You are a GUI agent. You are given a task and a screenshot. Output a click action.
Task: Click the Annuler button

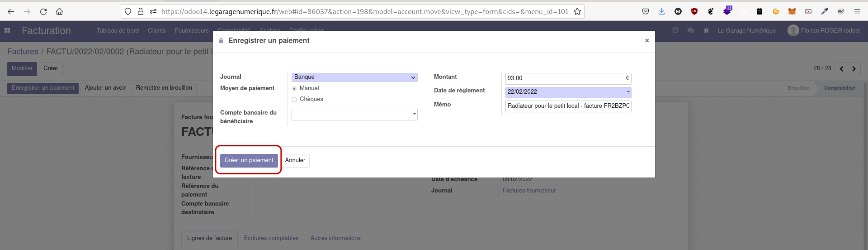pos(295,160)
